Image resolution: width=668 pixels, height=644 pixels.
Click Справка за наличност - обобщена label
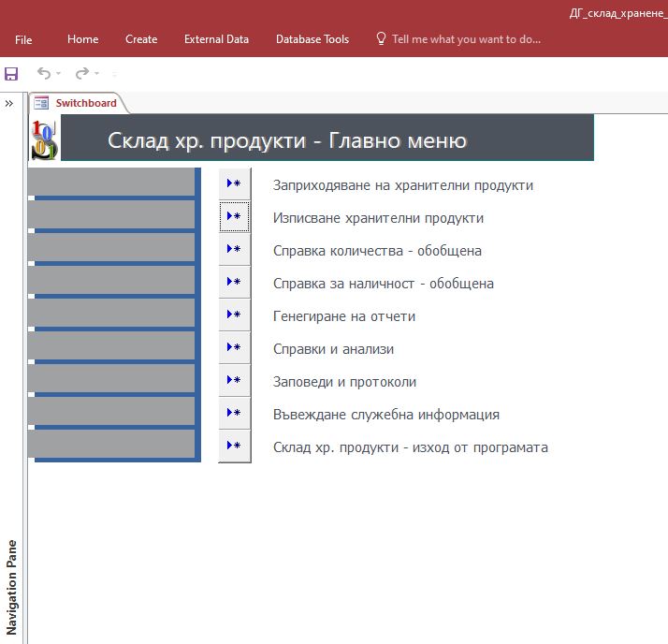click(x=384, y=284)
